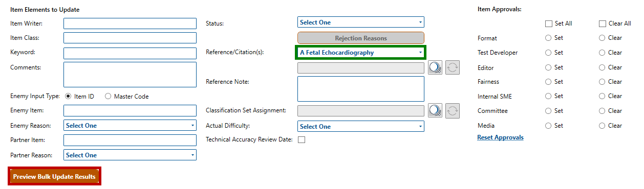The image size is (644, 189).
Task: Tick the Technical Accuracy Review Date checkbox
Action: tap(302, 140)
